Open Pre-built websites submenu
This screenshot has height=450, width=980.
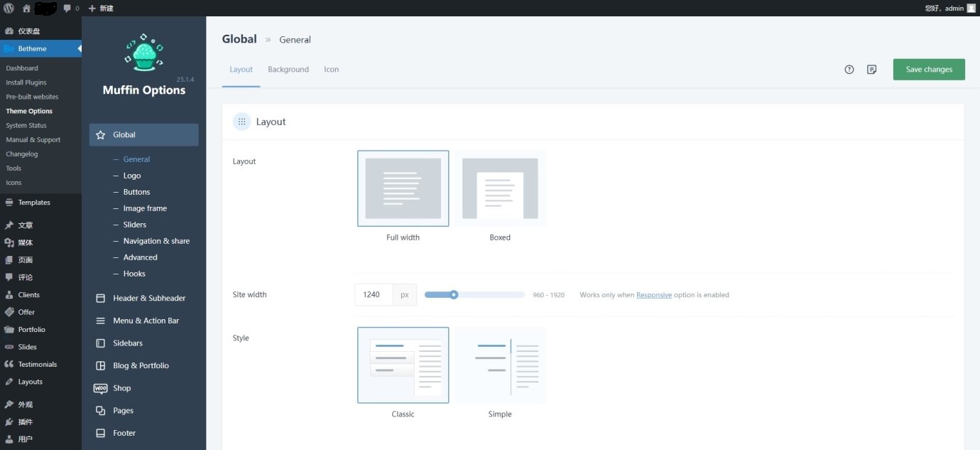(32, 97)
